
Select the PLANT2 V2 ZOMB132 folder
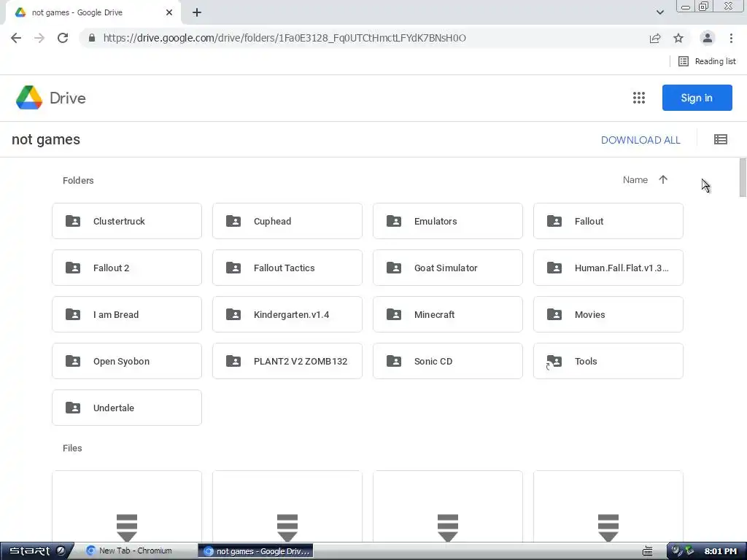coord(287,361)
